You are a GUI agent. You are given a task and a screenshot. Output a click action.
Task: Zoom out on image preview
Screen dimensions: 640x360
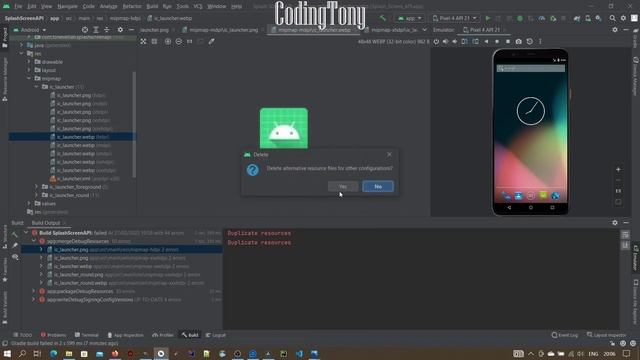[x=179, y=41]
